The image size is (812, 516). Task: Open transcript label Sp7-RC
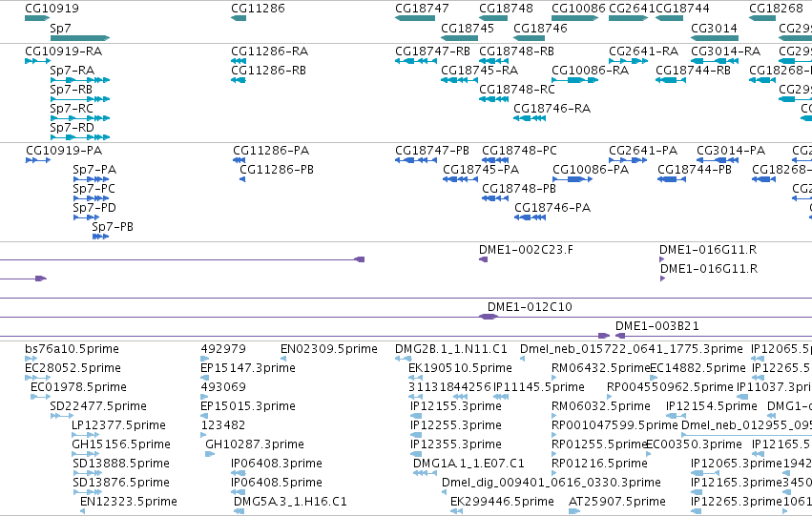pos(72,109)
